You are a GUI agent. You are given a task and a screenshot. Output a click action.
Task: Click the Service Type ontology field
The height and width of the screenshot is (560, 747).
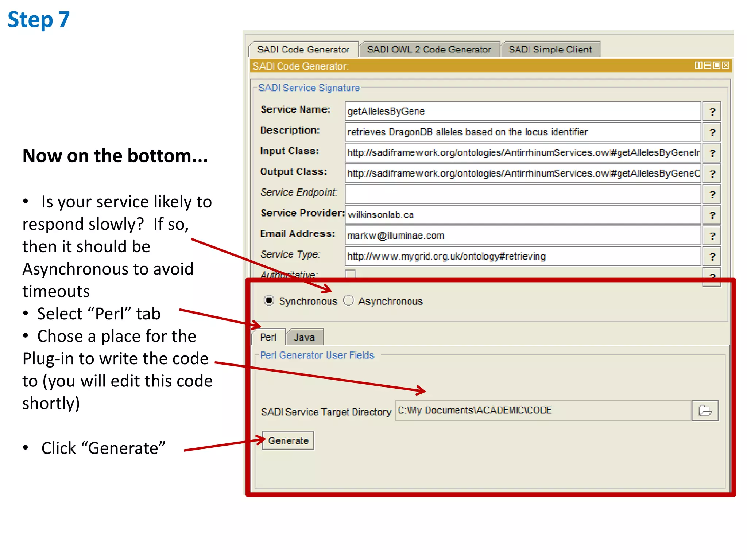tap(523, 256)
